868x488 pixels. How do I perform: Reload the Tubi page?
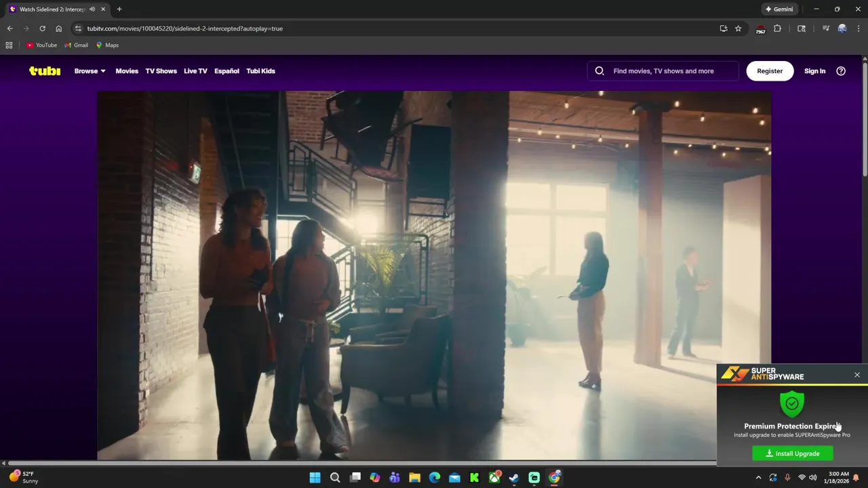(x=42, y=28)
